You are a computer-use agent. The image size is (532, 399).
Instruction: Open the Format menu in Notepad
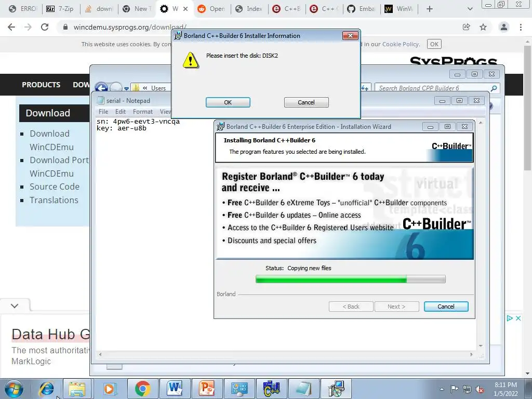[142, 112]
